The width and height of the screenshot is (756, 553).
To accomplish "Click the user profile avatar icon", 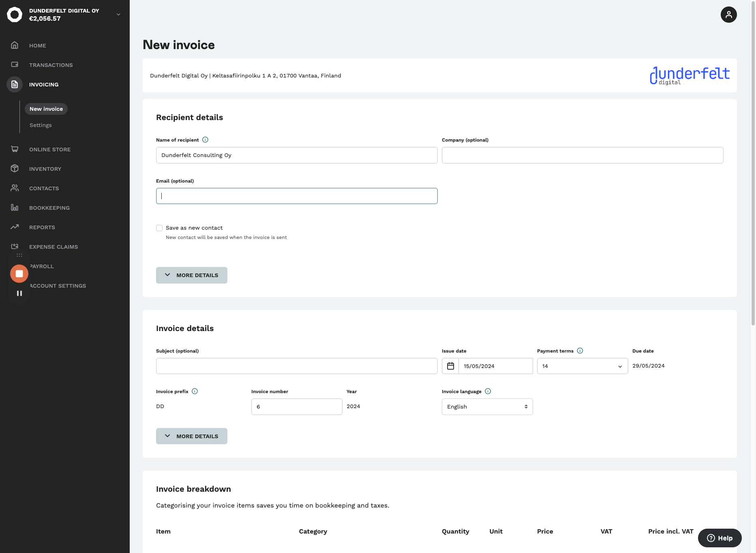I will pyautogui.click(x=728, y=15).
